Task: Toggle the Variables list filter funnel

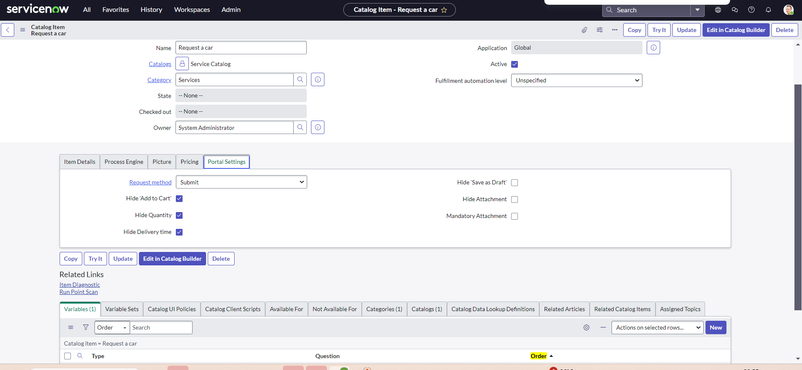Action: (x=85, y=328)
